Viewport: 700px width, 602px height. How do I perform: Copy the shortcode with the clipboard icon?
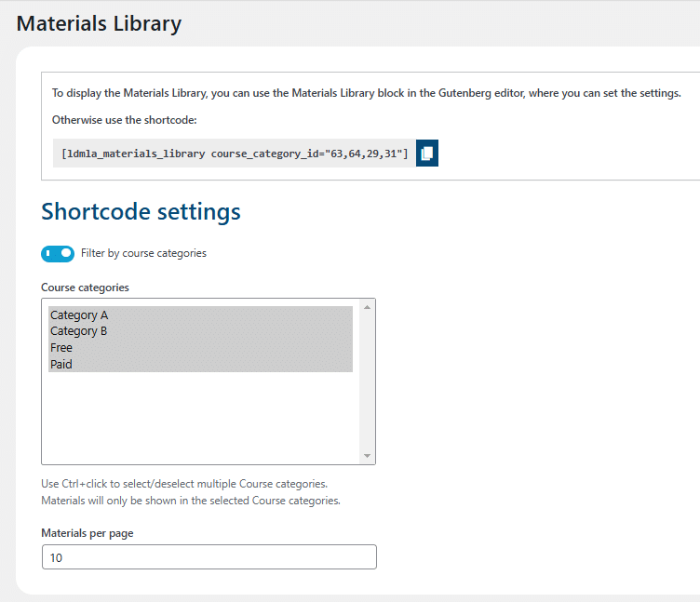tap(426, 154)
